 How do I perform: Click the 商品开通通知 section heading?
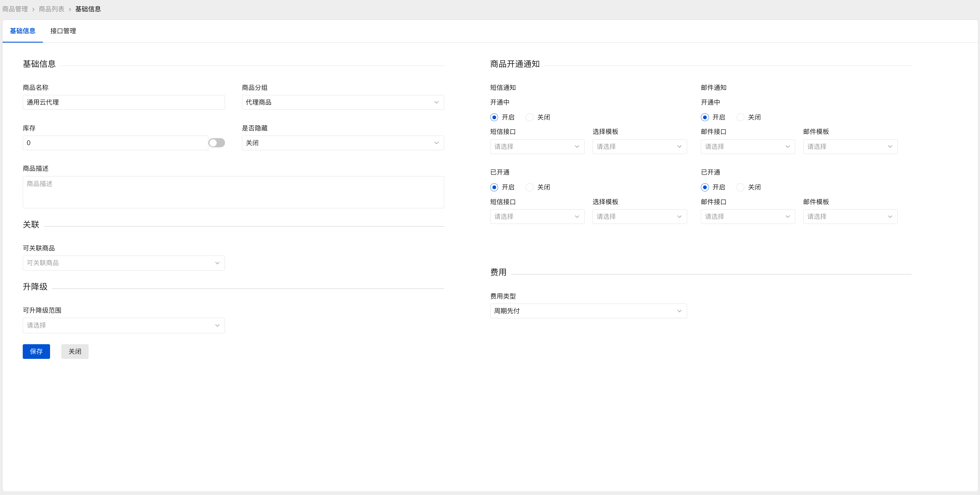515,64
